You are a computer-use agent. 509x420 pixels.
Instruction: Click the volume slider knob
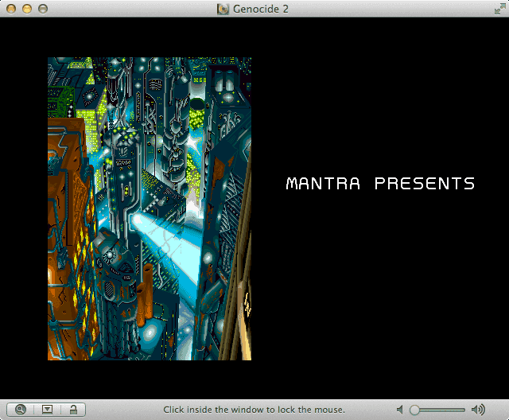[414, 410]
